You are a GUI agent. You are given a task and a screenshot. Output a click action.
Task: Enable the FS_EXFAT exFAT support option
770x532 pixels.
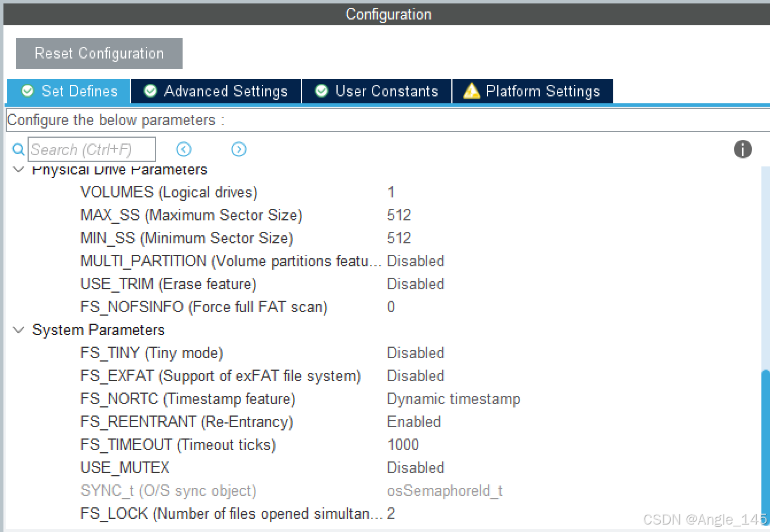coord(416,375)
